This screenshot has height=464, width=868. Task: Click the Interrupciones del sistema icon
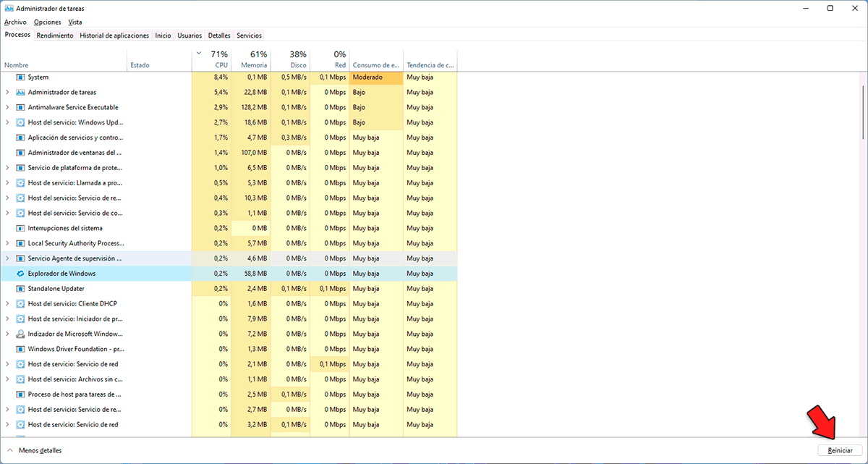coord(20,228)
